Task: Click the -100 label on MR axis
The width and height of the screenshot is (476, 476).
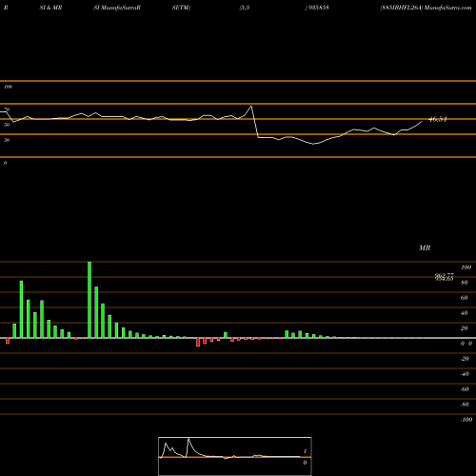Action: pyautogui.click(x=466, y=420)
